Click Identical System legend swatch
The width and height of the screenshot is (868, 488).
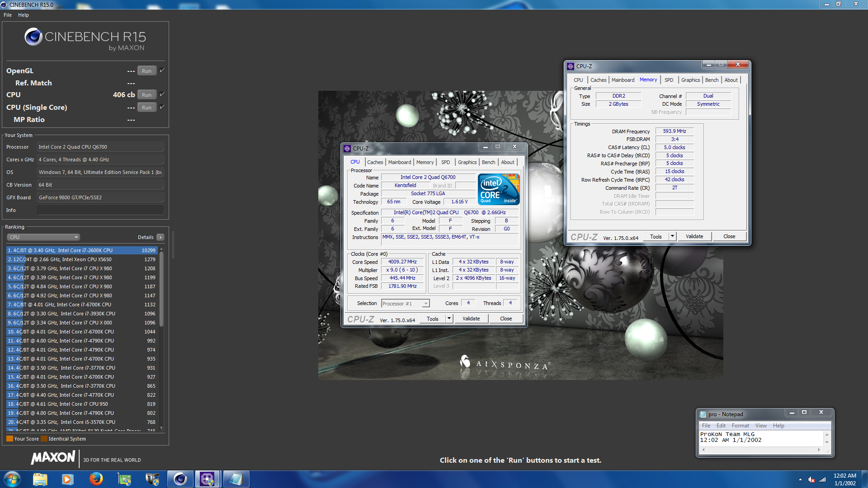pyautogui.click(x=44, y=439)
